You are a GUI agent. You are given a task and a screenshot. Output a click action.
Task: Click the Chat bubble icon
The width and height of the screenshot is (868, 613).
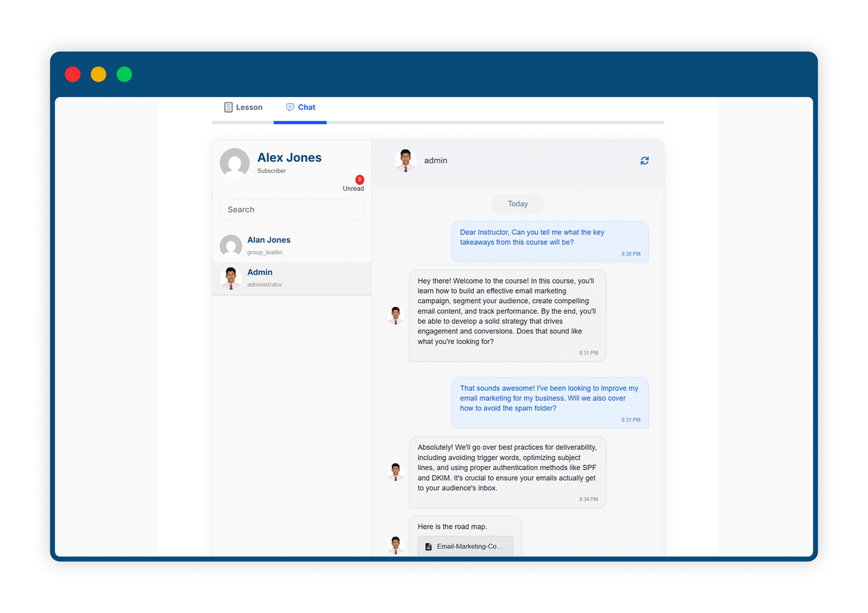(290, 107)
